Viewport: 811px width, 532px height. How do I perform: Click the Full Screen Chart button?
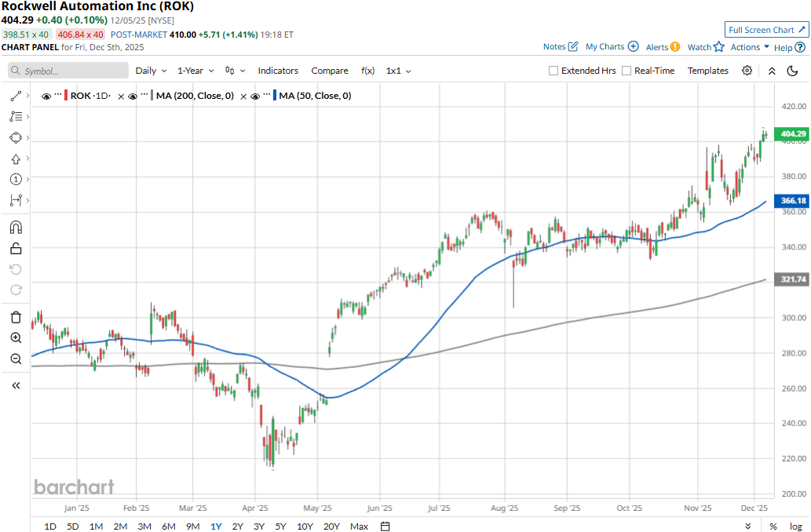pyautogui.click(x=766, y=30)
